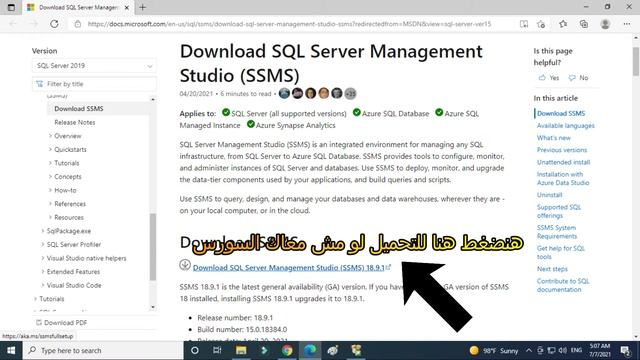Jump to What's new section
The width and height of the screenshot is (640, 360).
(553, 138)
